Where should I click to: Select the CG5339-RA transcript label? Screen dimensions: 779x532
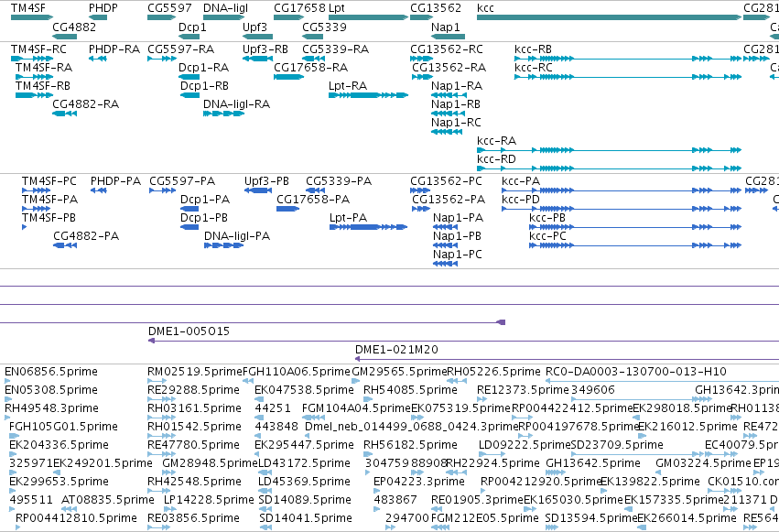[x=335, y=49]
